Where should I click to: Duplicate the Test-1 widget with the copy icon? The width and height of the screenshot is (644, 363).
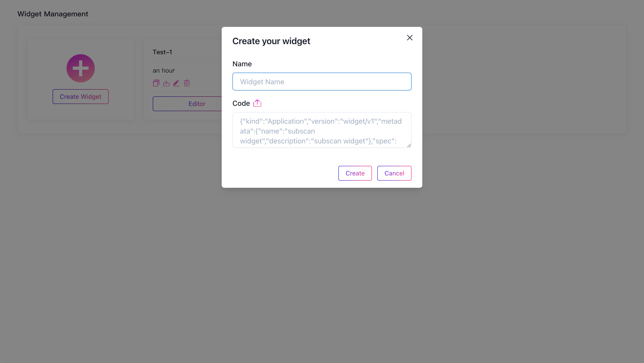click(156, 83)
